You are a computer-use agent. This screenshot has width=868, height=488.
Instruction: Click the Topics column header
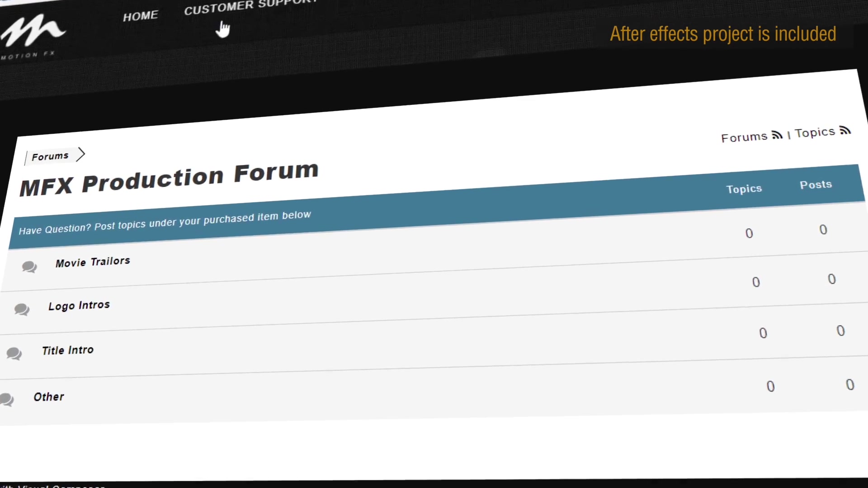[744, 189]
